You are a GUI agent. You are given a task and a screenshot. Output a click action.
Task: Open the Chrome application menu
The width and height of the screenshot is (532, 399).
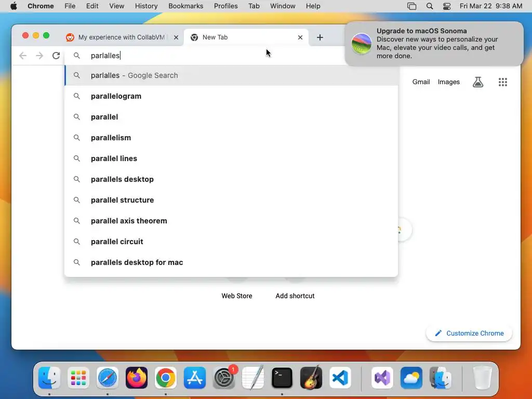tap(41, 6)
